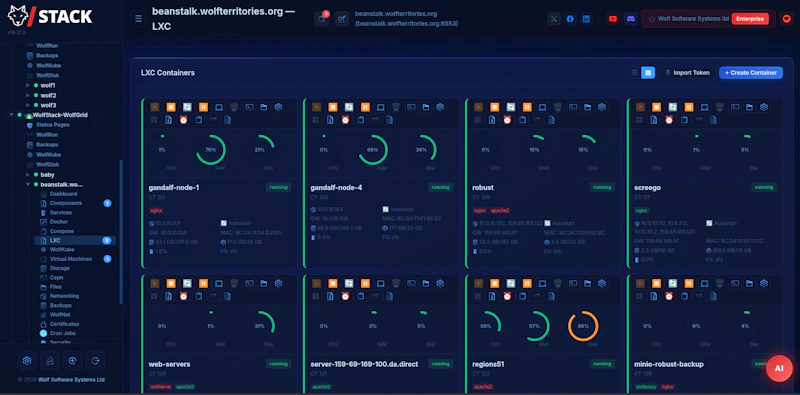Expand the wolf2 tree node
The width and height of the screenshot is (800, 395).
(x=28, y=95)
